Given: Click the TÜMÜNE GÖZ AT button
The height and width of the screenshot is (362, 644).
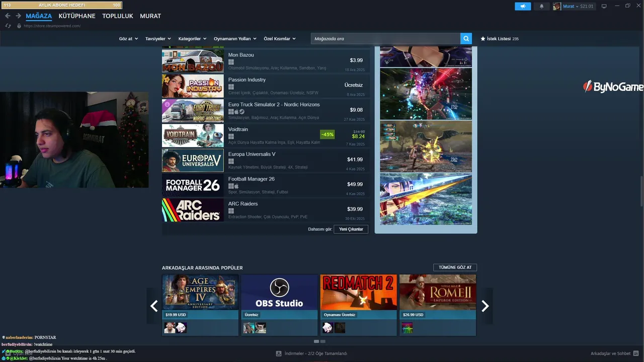Looking at the screenshot, I should (x=455, y=267).
